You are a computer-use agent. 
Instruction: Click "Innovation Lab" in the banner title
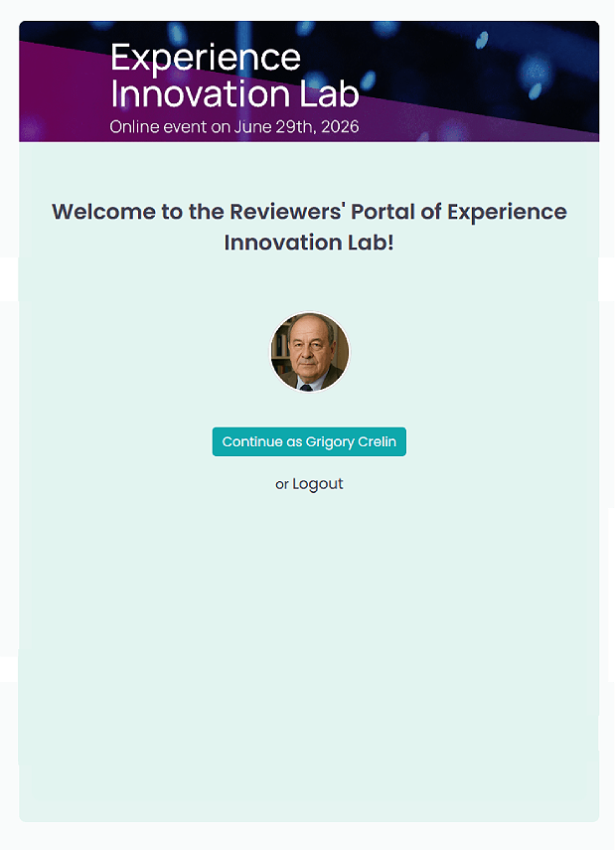coord(234,93)
